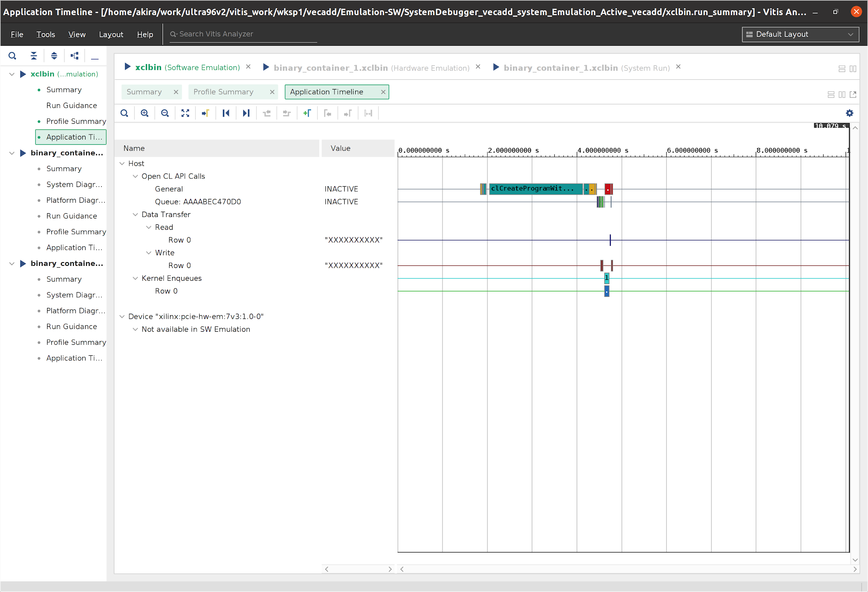Switch to the Profile Summary tab
The height and width of the screenshot is (592, 868).
223,92
